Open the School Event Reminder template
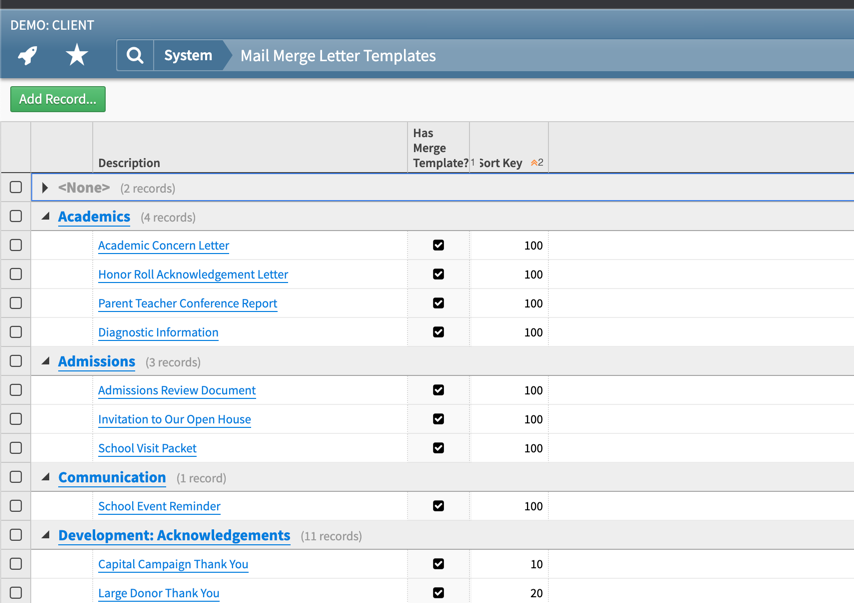Screen dimensions: 854x603 159,507
